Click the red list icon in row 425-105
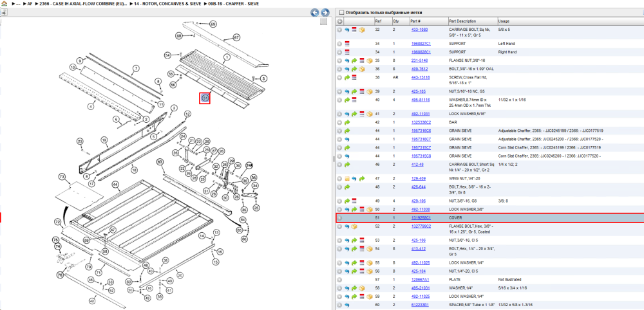This screenshot has height=310, width=644. [x=362, y=91]
